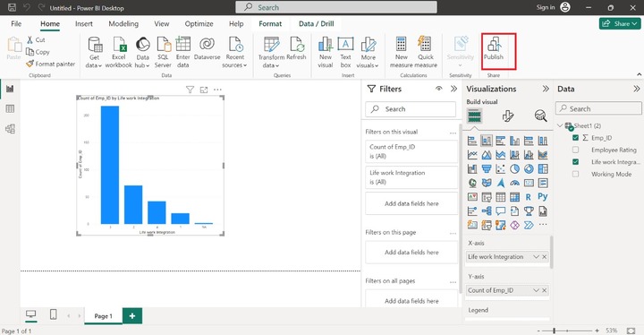This screenshot has height=335, width=644.
Task: Switch to the desktop layout view
Action: (30, 314)
